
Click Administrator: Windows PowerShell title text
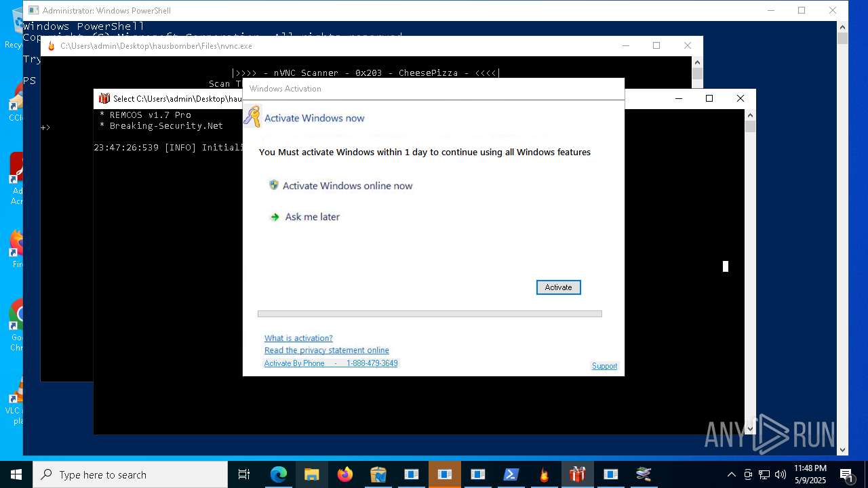(106, 10)
